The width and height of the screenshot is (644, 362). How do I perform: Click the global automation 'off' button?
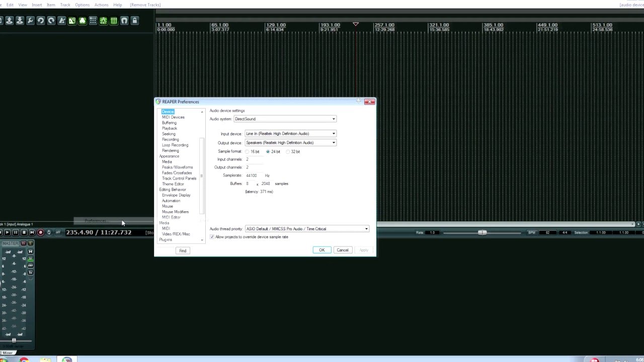coord(58,232)
